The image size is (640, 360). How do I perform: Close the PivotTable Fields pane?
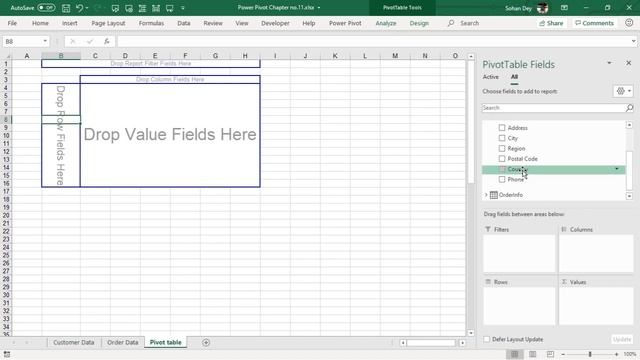click(x=629, y=63)
